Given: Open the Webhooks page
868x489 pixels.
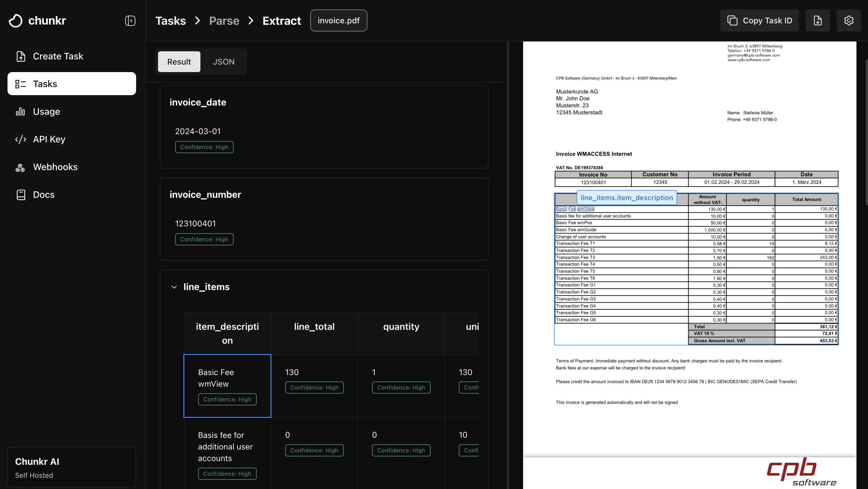Looking at the screenshot, I should coord(55,167).
